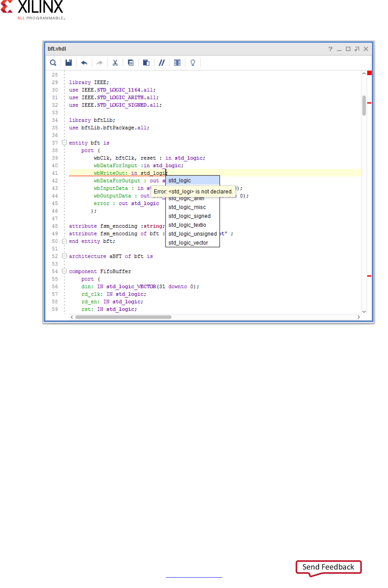Click 'wbInputData' port name
Screen dimensions: 388x588
(111, 188)
